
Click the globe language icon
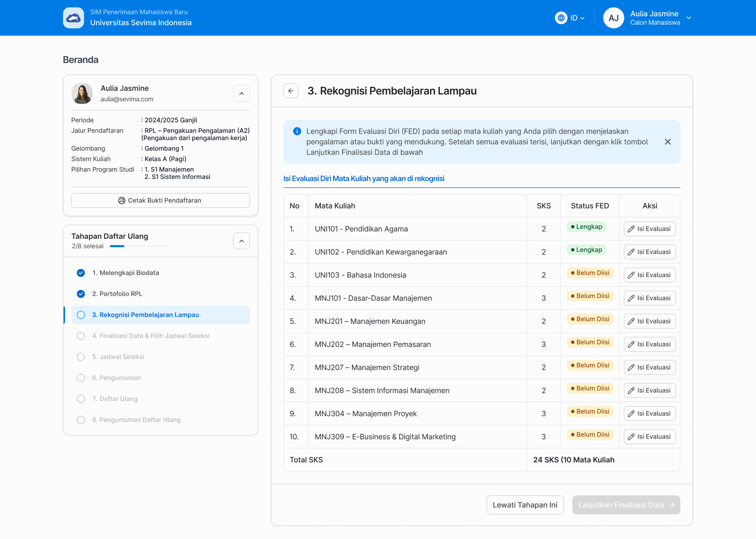(561, 18)
